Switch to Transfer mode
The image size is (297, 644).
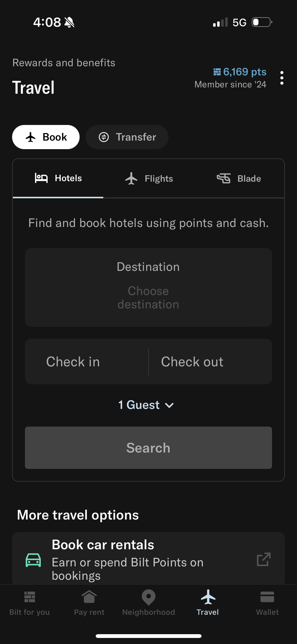point(127,137)
